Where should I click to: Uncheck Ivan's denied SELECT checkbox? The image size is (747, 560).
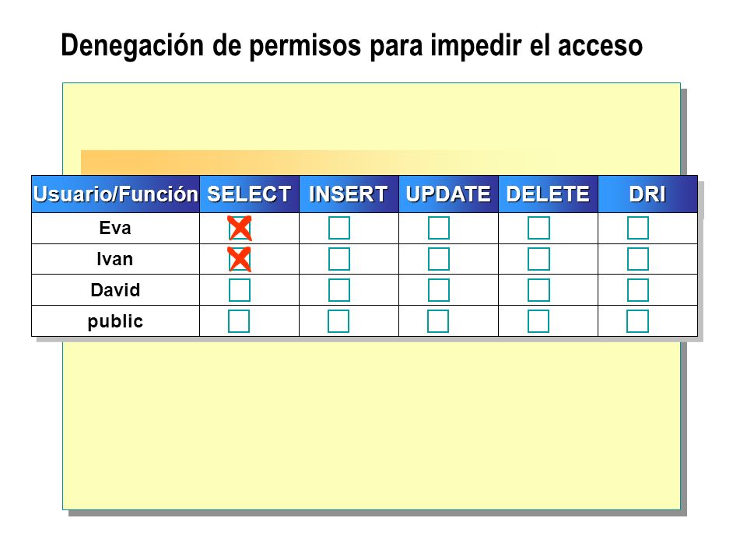click(239, 259)
